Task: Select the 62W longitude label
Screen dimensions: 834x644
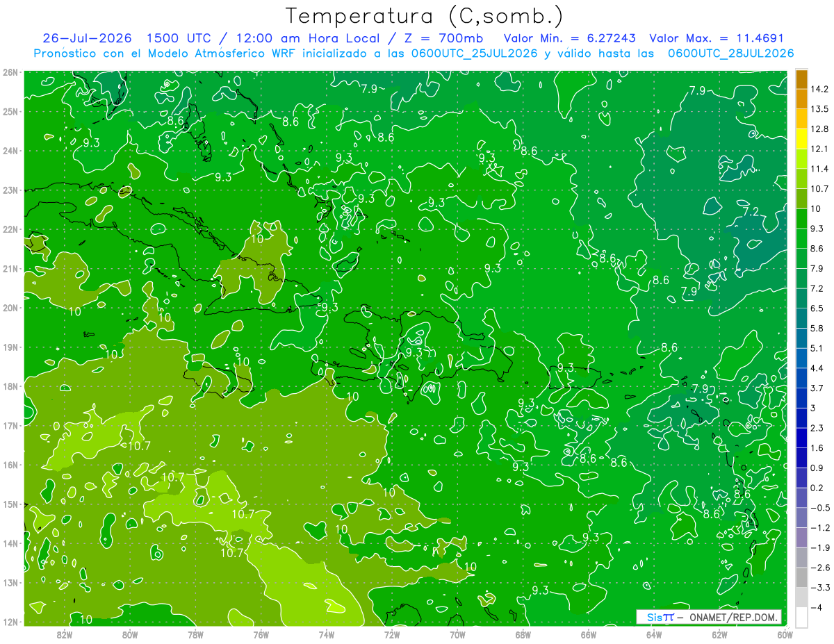Action: (719, 634)
